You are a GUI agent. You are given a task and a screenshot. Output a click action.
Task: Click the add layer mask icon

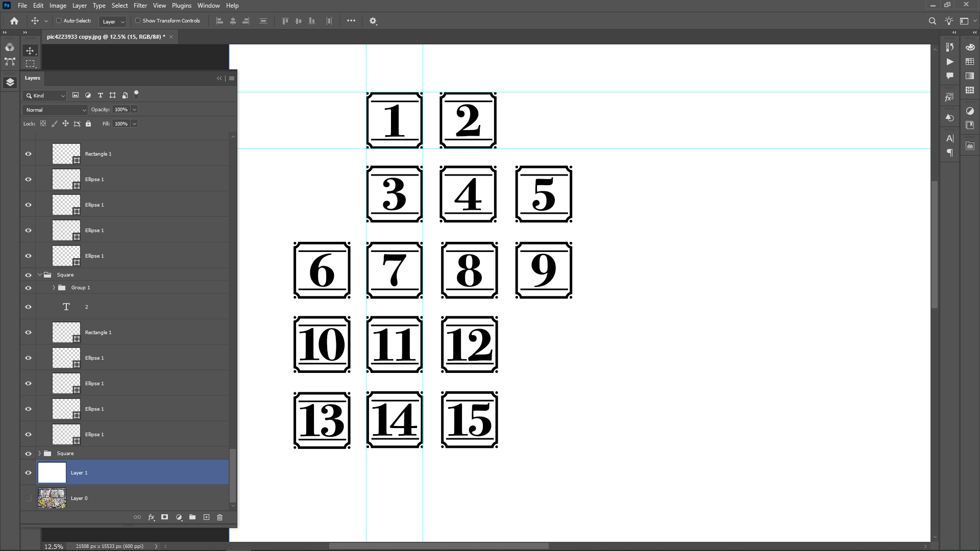point(165,517)
